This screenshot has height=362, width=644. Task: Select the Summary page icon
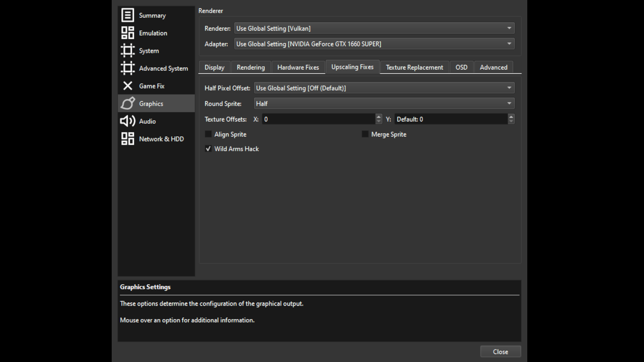point(127,15)
